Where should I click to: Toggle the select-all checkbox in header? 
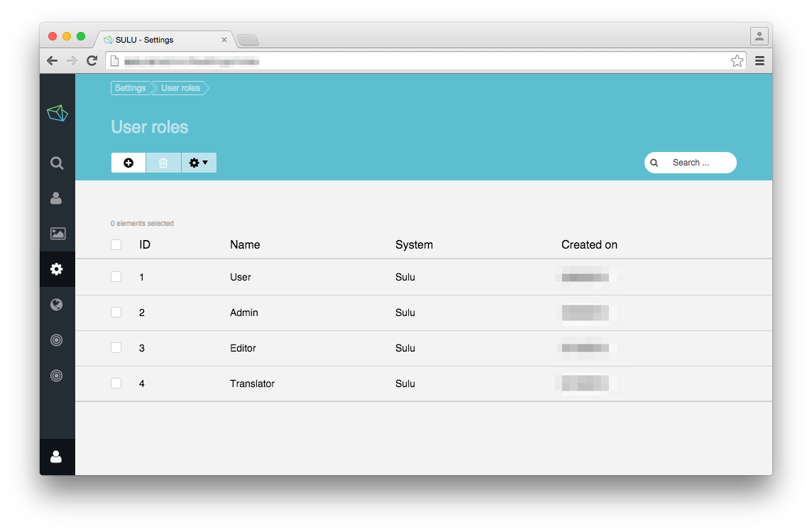click(116, 244)
